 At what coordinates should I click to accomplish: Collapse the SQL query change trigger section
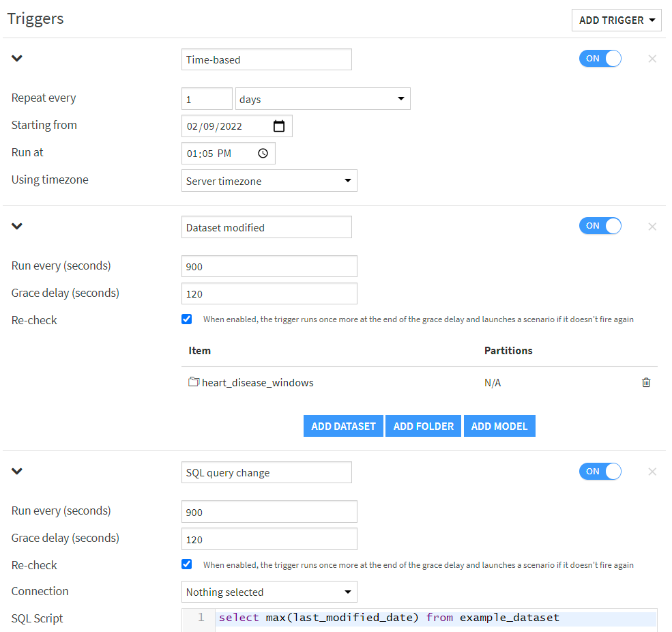[16, 471]
